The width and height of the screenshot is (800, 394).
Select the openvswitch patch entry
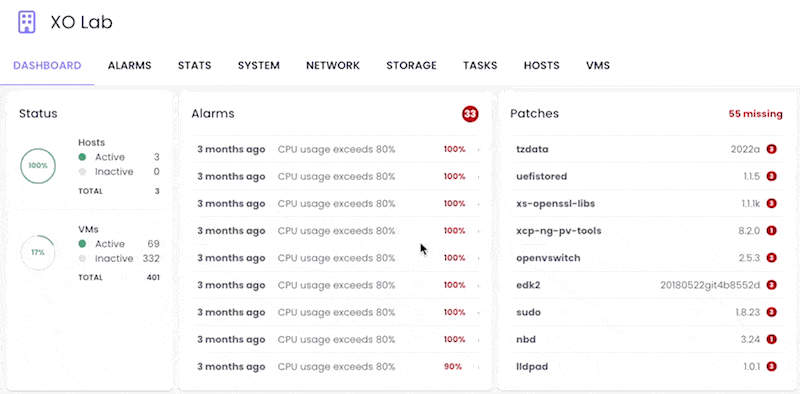pos(646,258)
